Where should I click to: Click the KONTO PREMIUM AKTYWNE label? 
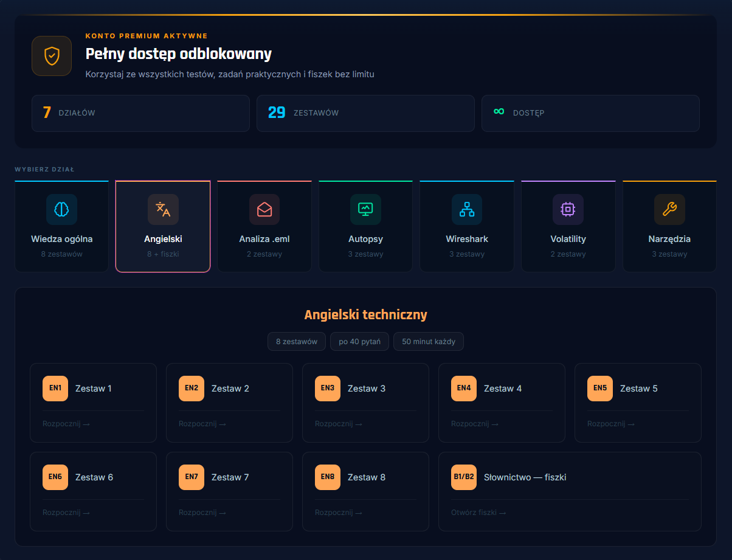[x=147, y=36]
